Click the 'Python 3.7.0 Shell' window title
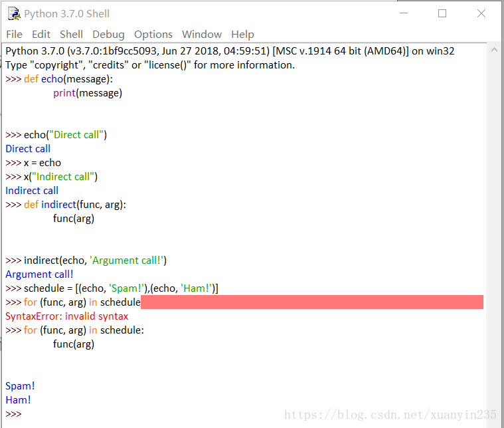This screenshot has height=428, width=504. point(66,14)
